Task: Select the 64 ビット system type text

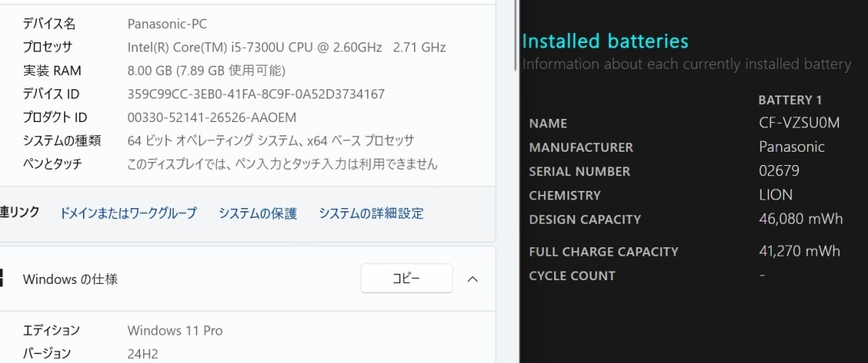Action: click(271, 141)
